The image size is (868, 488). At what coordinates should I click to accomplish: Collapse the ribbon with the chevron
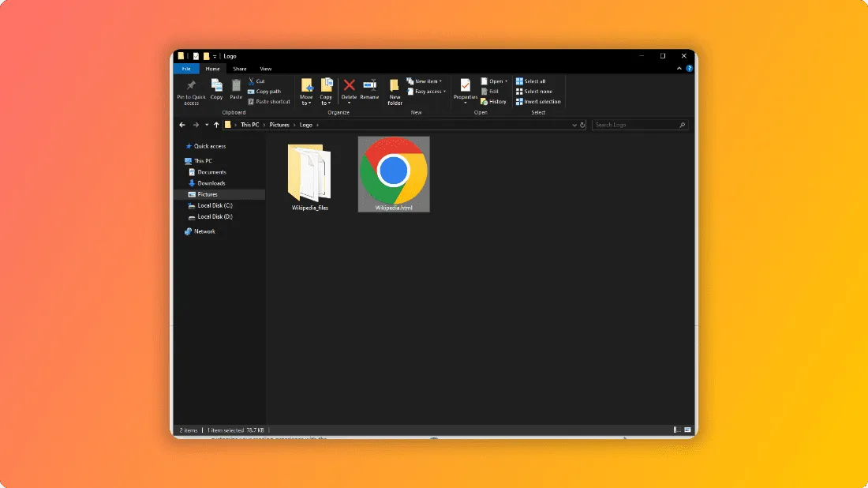click(679, 69)
